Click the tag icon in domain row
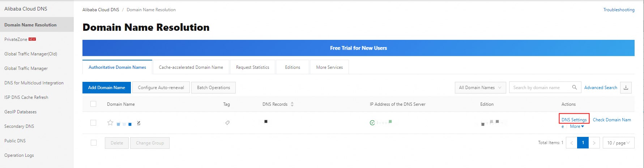 (x=227, y=123)
